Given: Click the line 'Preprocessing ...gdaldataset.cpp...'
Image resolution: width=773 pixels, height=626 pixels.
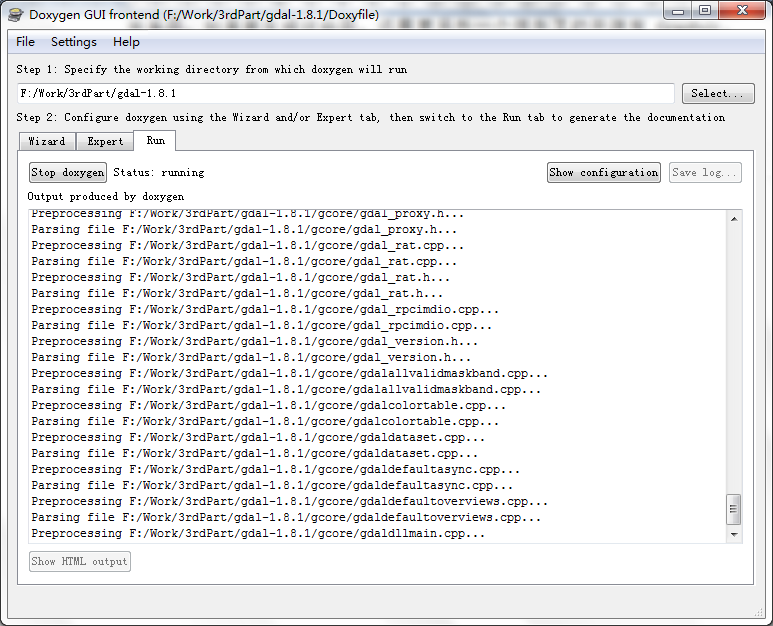Looking at the screenshot, I should (258, 438).
